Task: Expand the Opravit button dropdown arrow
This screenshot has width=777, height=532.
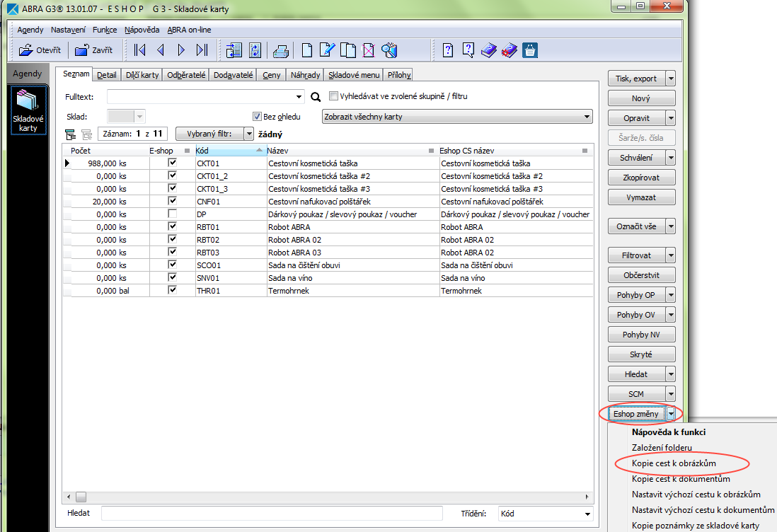Action: pos(670,118)
